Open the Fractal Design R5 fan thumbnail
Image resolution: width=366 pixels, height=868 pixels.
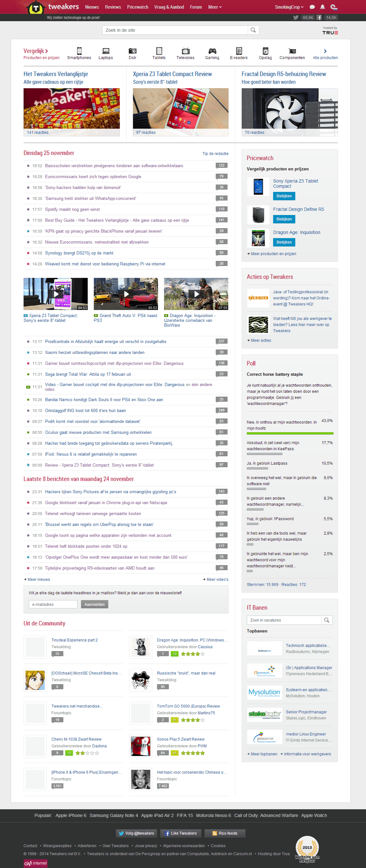tap(290, 112)
